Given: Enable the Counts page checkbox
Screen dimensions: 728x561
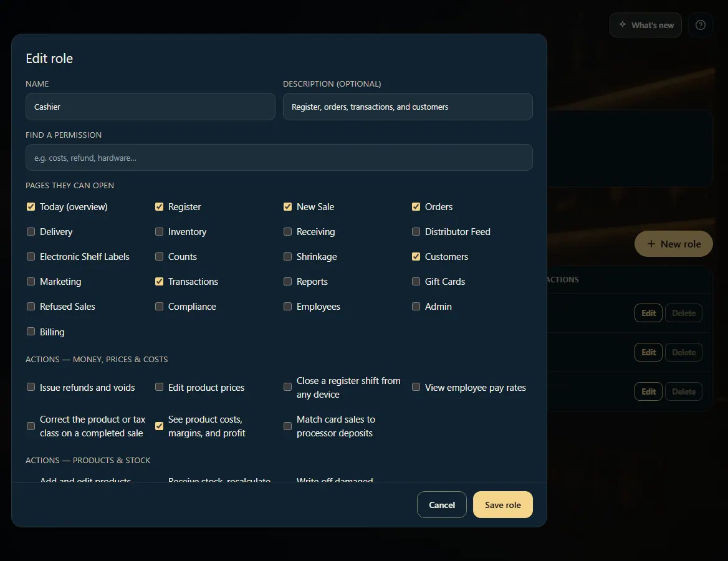Looking at the screenshot, I should (x=160, y=256).
